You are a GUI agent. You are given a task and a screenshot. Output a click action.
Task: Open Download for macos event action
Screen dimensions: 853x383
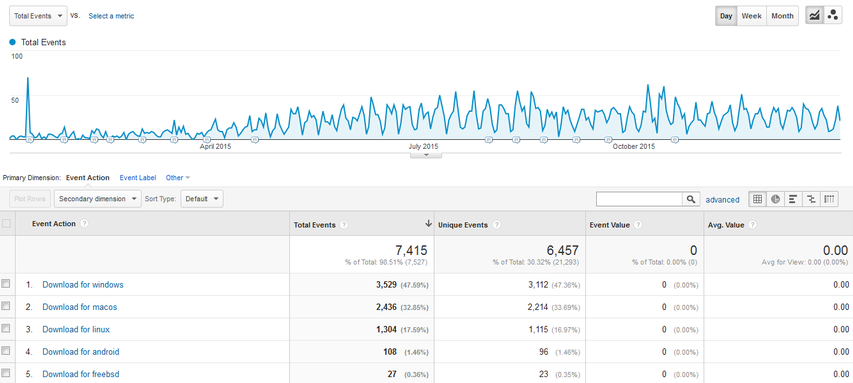79,307
